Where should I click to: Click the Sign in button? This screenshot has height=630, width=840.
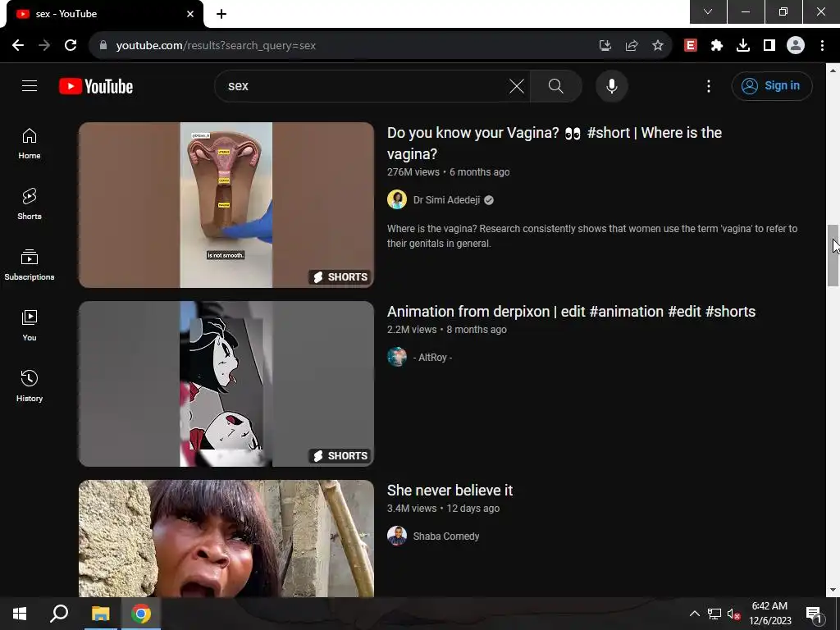click(x=772, y=85)
